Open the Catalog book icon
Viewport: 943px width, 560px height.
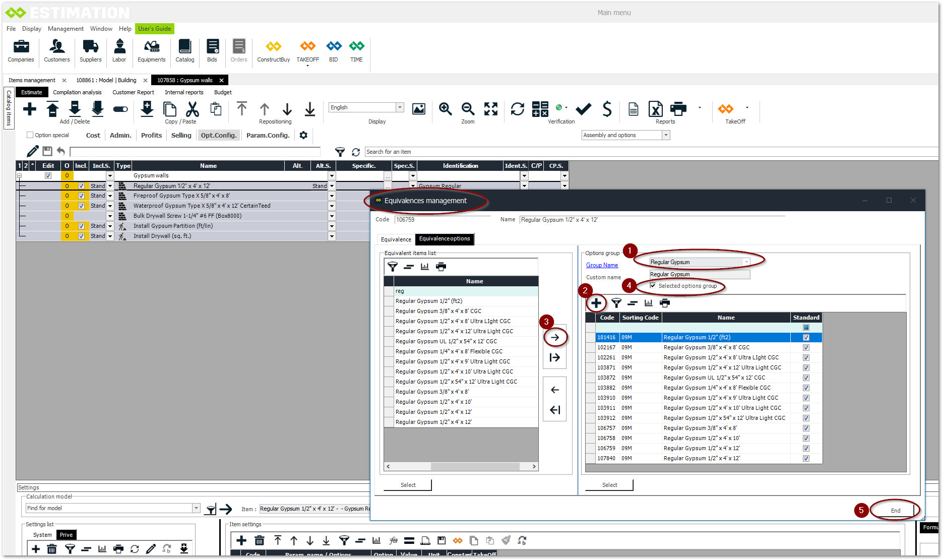(x=184, y=46)
